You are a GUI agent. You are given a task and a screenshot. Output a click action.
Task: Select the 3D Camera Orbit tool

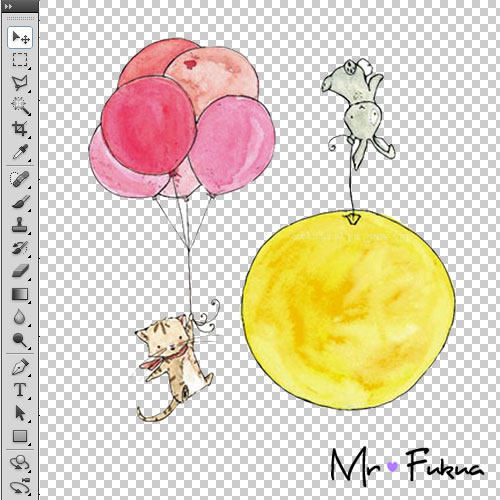20,487
